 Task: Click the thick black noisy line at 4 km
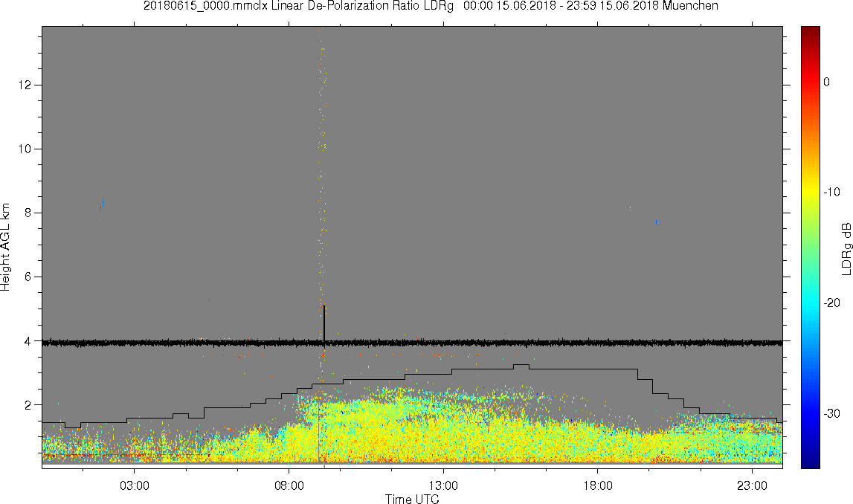(412, 343)
